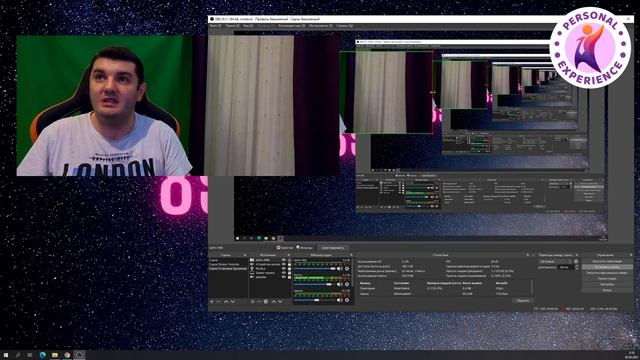Click Запустить трансляцию in the Controls dock

607,262
